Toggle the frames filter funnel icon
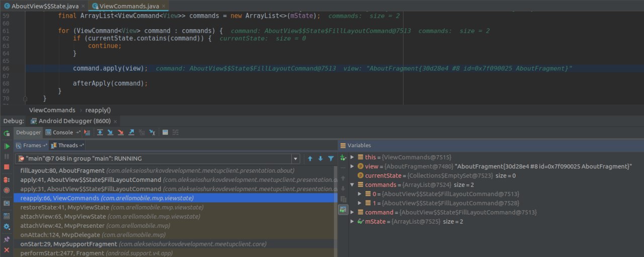Screen dimensions: 644x257 coord(331,158)
